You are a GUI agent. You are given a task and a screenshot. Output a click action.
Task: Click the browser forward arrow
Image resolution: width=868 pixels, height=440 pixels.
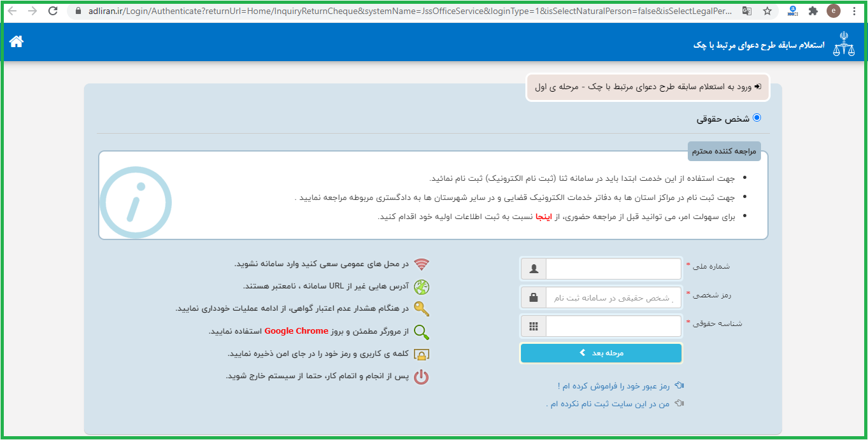coord(32,11)
